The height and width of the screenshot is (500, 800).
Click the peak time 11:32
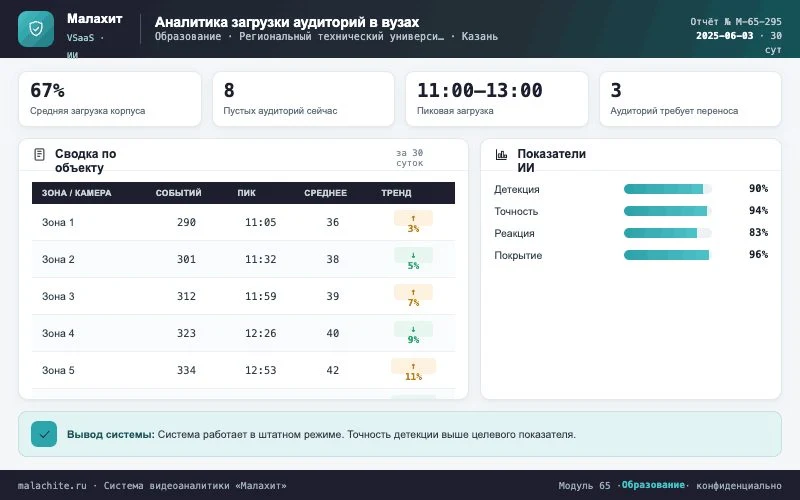pos(261,259)
